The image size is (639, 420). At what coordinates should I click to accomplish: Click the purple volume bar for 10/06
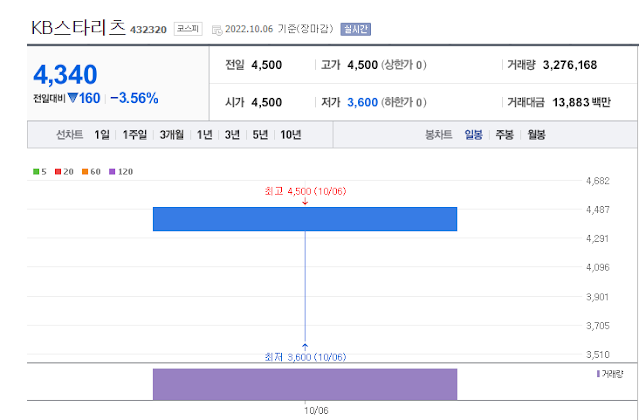coord(305,385)
